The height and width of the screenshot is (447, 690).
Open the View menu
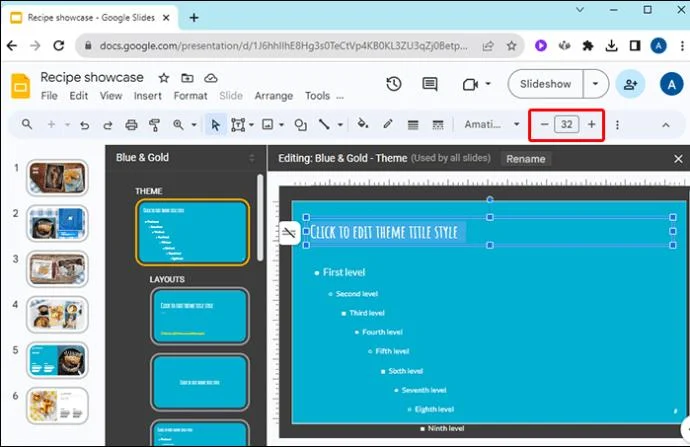tap(111, 95)
